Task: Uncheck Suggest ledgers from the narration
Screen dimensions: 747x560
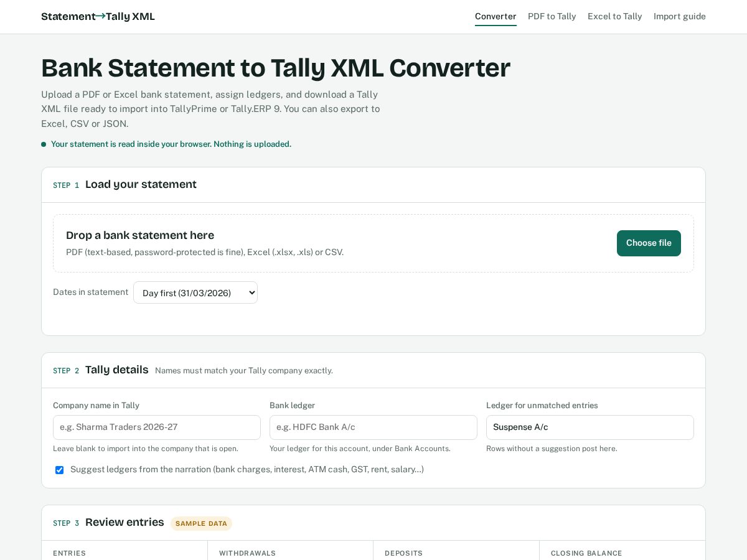Action: coord(59,470)
